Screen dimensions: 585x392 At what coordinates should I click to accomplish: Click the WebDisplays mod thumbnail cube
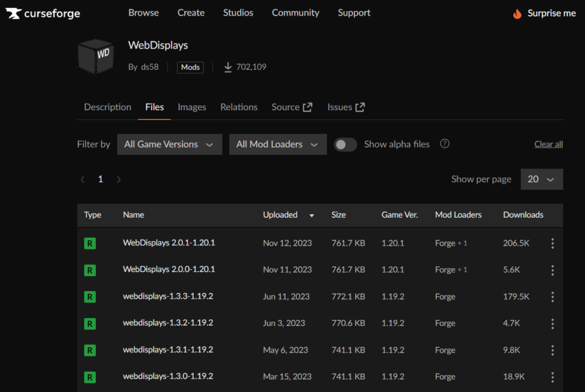tap(96, 56)
